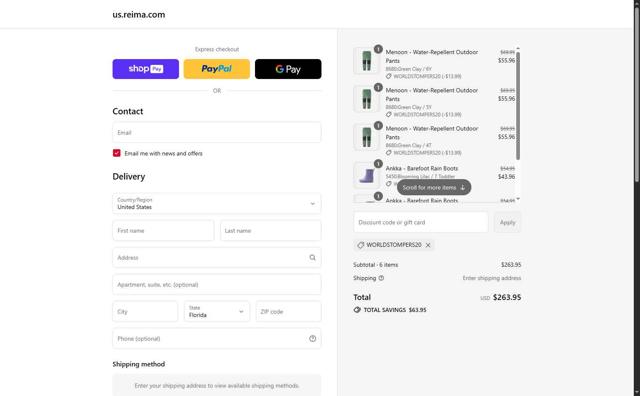Click the address search magnifier icon
Screen dimensions: 640x396
312,258
